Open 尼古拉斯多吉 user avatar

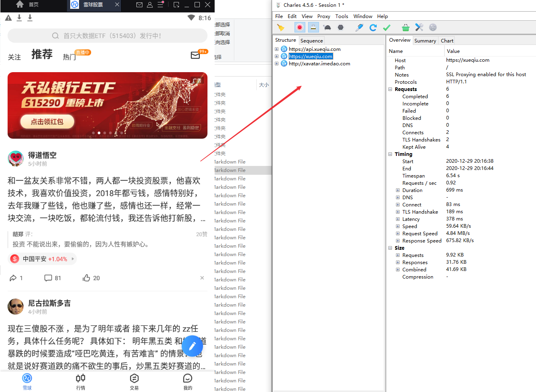click(16, 307)
